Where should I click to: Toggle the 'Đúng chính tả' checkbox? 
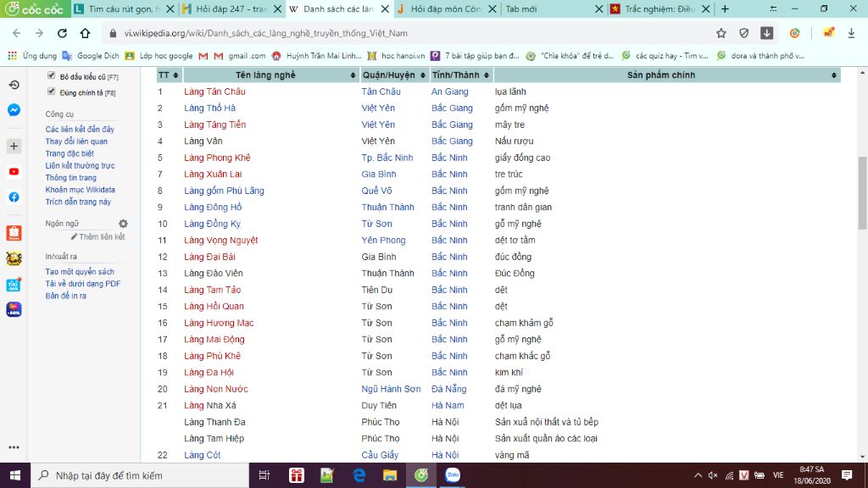[52, 91]
